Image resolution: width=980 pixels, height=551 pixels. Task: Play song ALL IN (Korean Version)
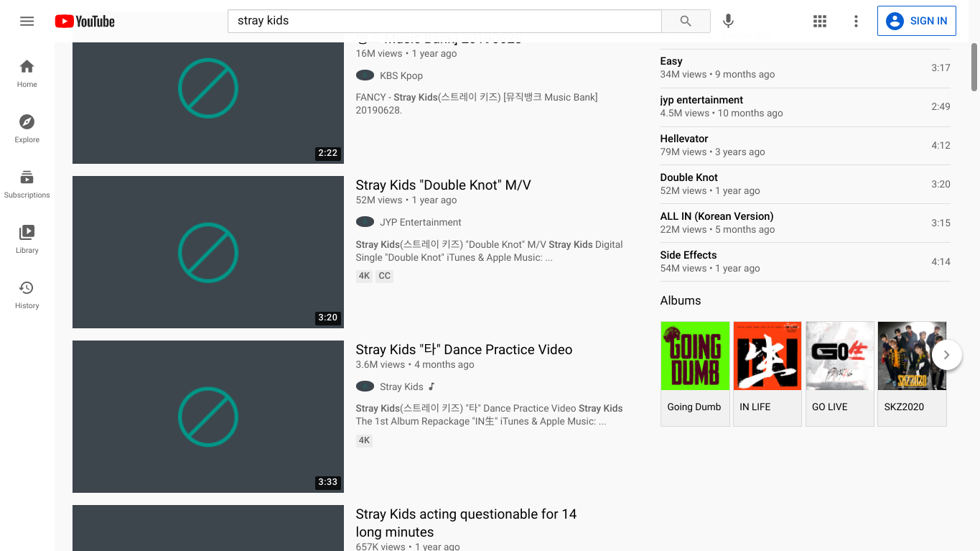click(x=806, y=223)
